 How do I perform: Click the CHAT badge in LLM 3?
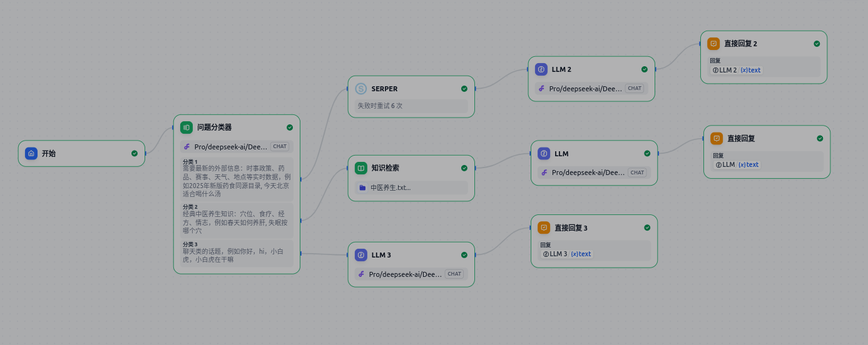click(454, 274)
